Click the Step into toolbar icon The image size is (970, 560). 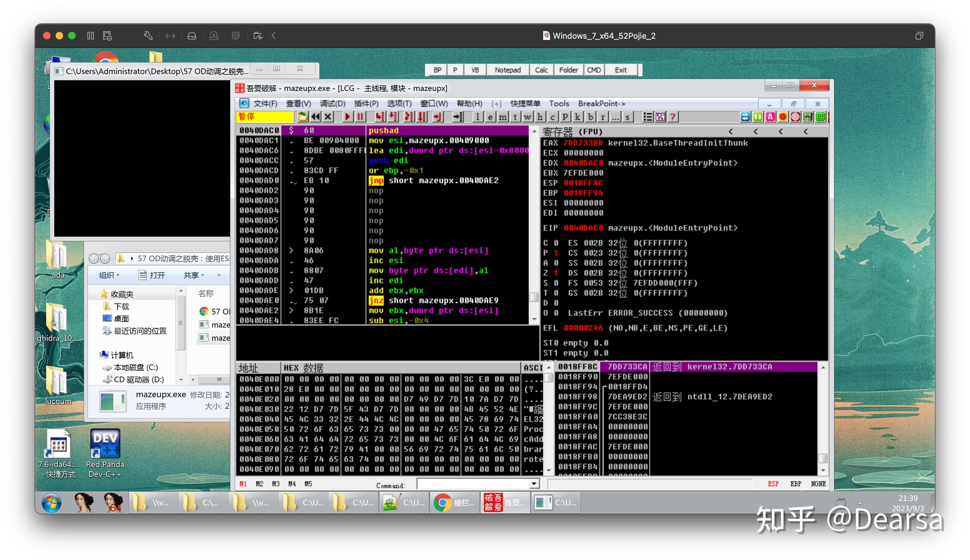380,117
